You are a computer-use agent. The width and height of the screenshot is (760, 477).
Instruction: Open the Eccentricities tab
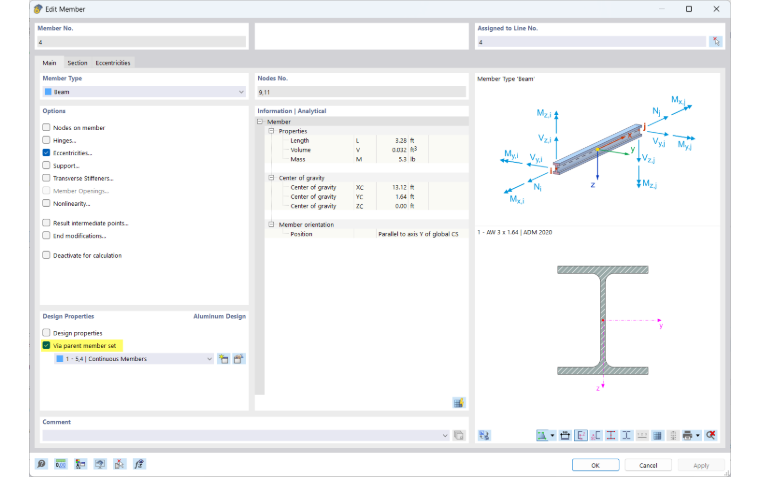point(112,63)
